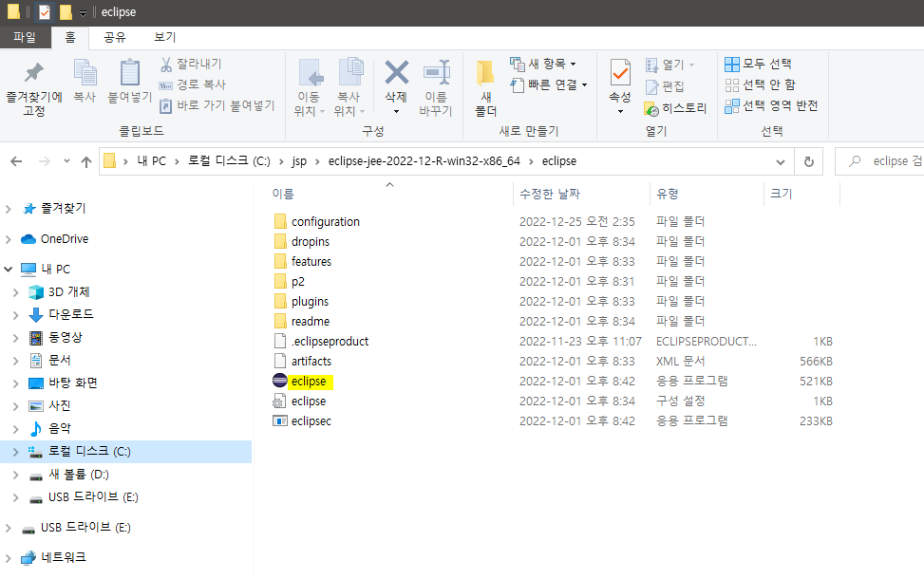The width and height of the screenshot is (924, 579).
Task: Refresh the current folder view
Action: [809, 161]
